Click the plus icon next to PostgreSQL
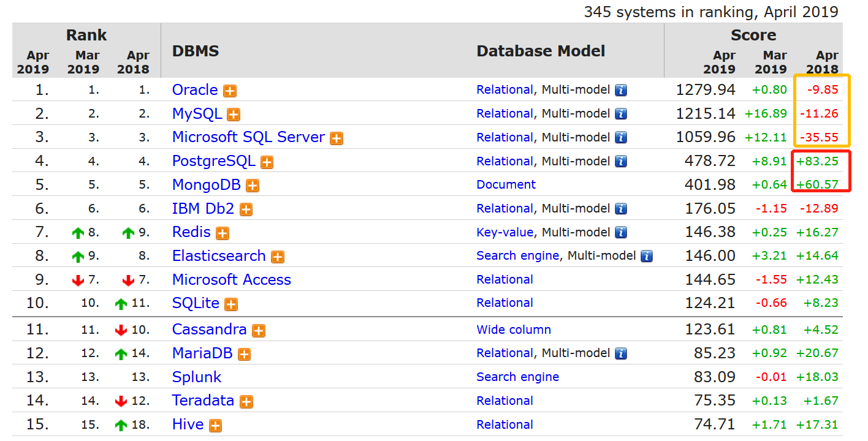Image resolution: width=868 pixels, height=441 pixels. (x=267, y=162)
